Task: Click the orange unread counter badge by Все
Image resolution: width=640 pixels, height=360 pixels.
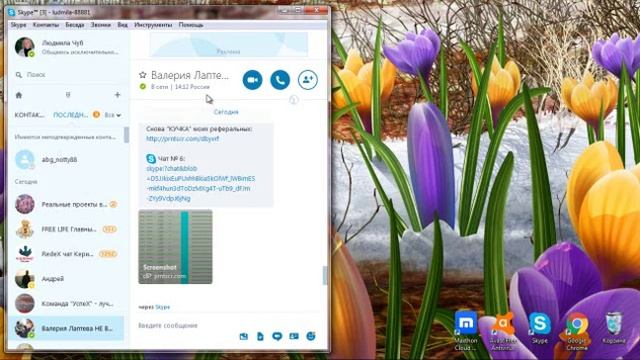Action: click(x=96, y=115)
